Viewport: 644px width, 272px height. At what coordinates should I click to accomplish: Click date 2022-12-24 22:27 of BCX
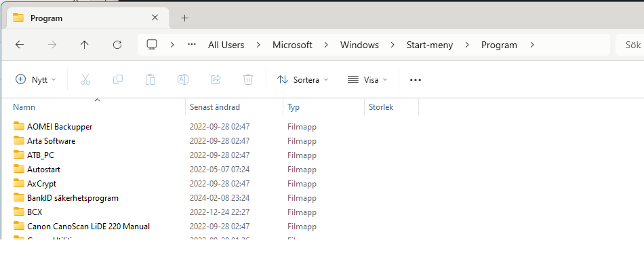click(x=220, y=212)
